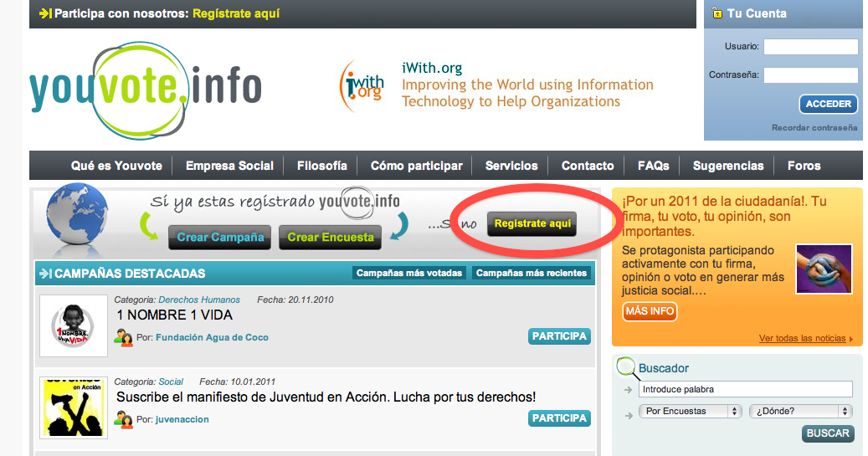This screenshot has width=868, height=456.
Task: Click the 2011 de la ciudadanía headline
Action: click(x=724, y=216)
